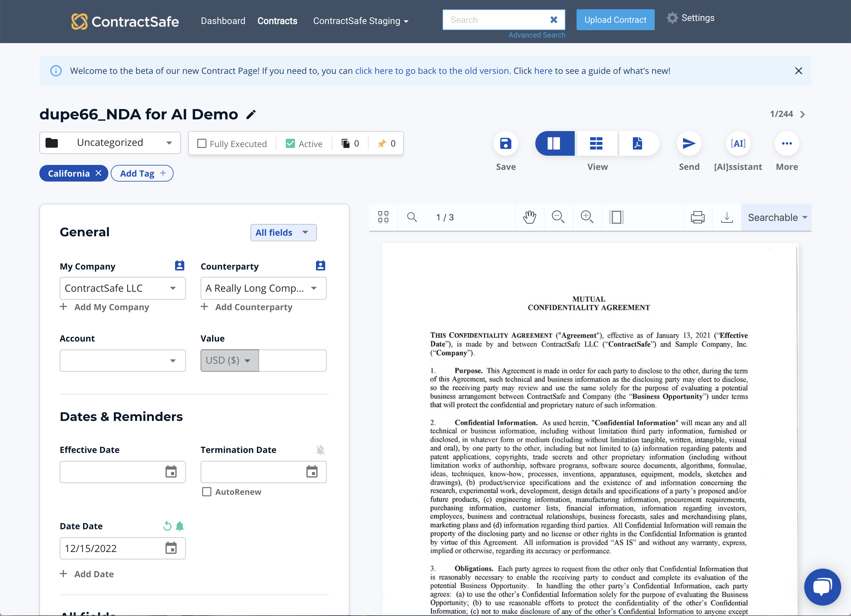Image resolution: width=851 pixels, height=616 pixels.
Task: Open the More options menu
Action: point(787,143)
